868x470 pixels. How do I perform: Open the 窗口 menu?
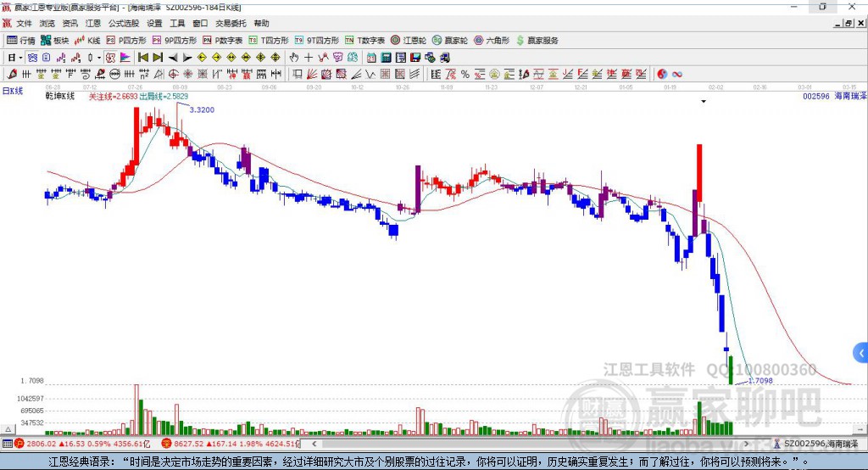[x=200, y=23]
